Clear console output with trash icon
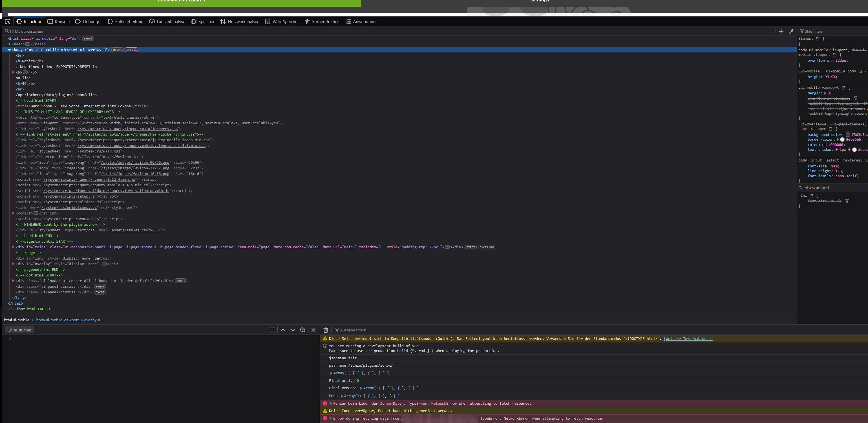This screenshot has width=868, height=423. tap(326, 330)
